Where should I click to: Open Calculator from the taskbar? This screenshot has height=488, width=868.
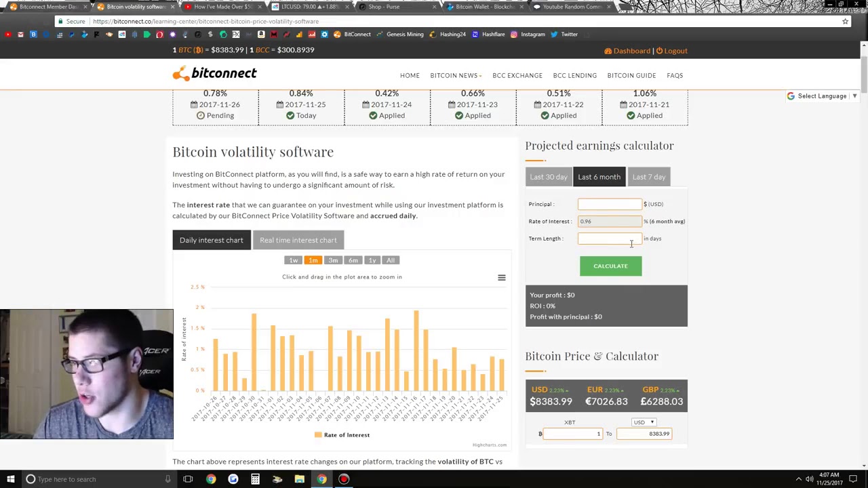pyautogui.click(x=255, y=479)
